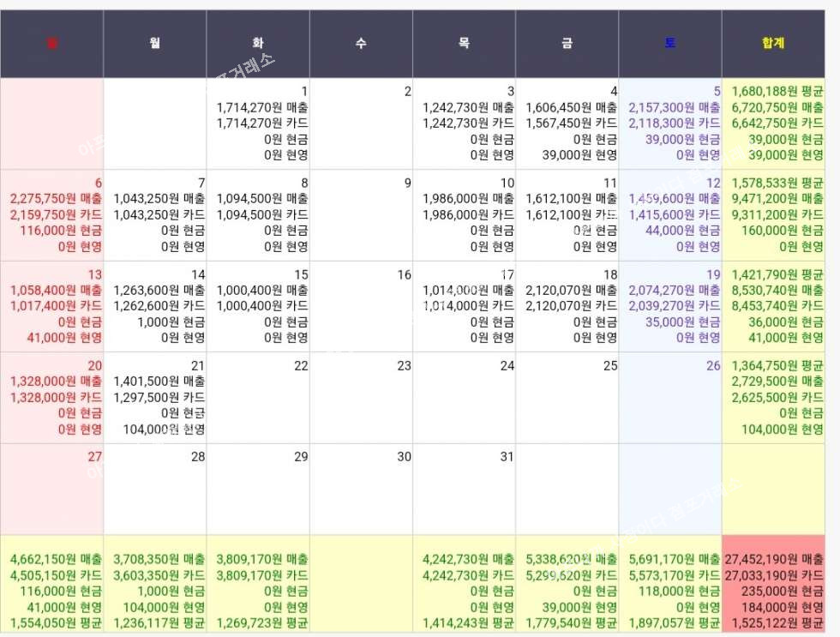Select the date cell for the 1st
840x637 pixels.
258,123
